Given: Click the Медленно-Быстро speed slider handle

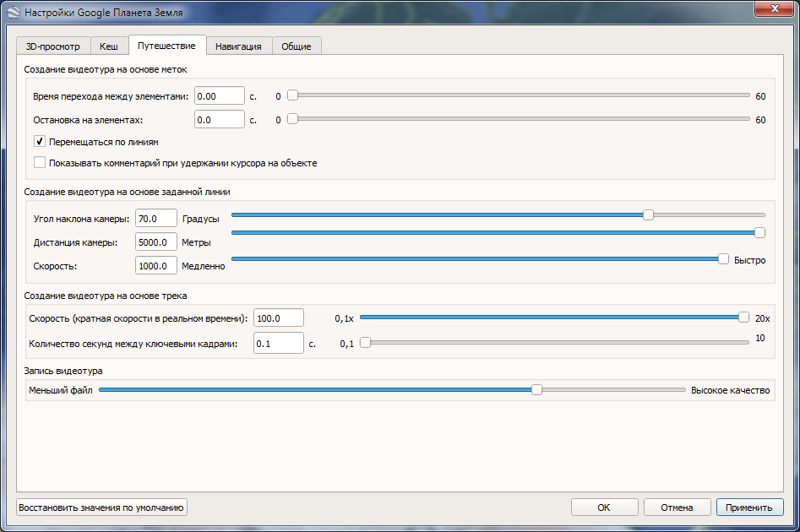Looking at the screenshot, I should click(x=723, y=259).
